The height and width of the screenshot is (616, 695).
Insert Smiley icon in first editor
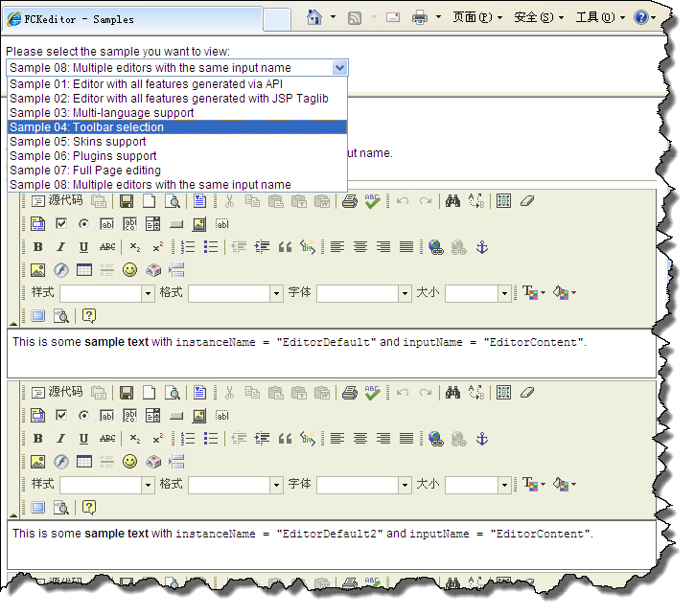(x=129, y=270)
